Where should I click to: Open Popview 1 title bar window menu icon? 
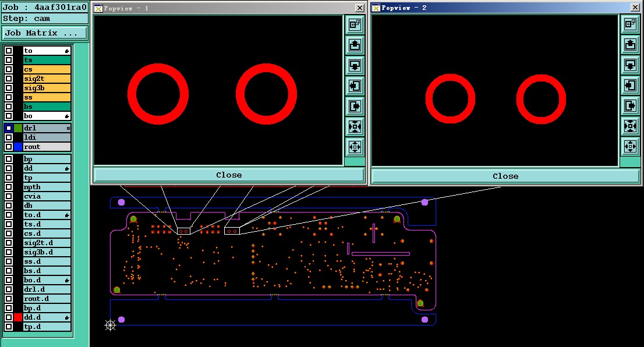point(98,8)
